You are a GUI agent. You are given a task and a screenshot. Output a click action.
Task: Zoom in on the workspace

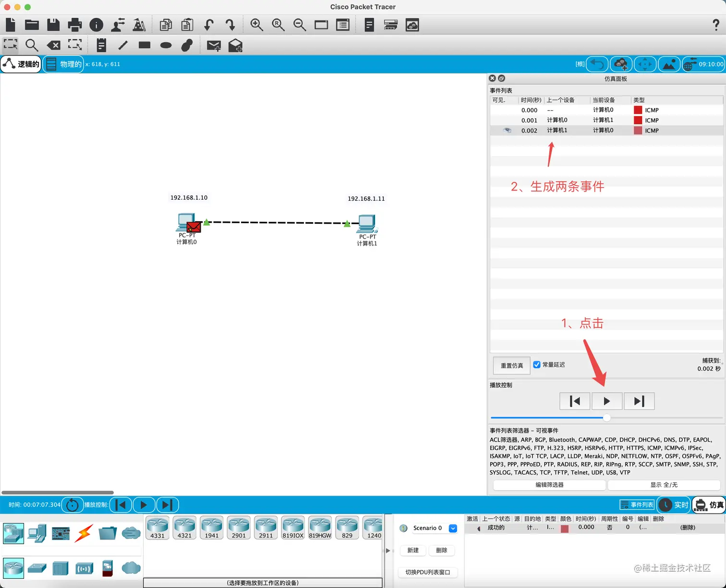click(257, 24)
